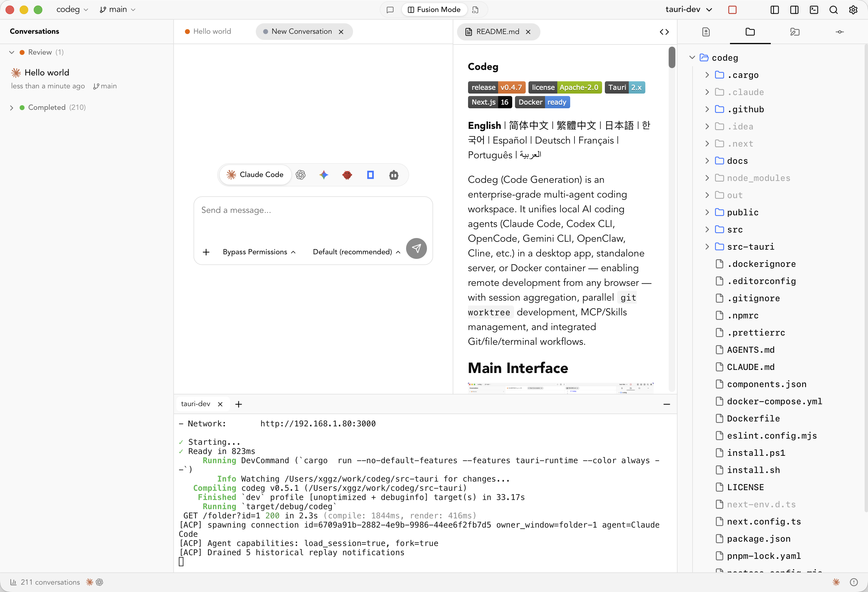Click the alert info icon in status bar

(854, 583)
